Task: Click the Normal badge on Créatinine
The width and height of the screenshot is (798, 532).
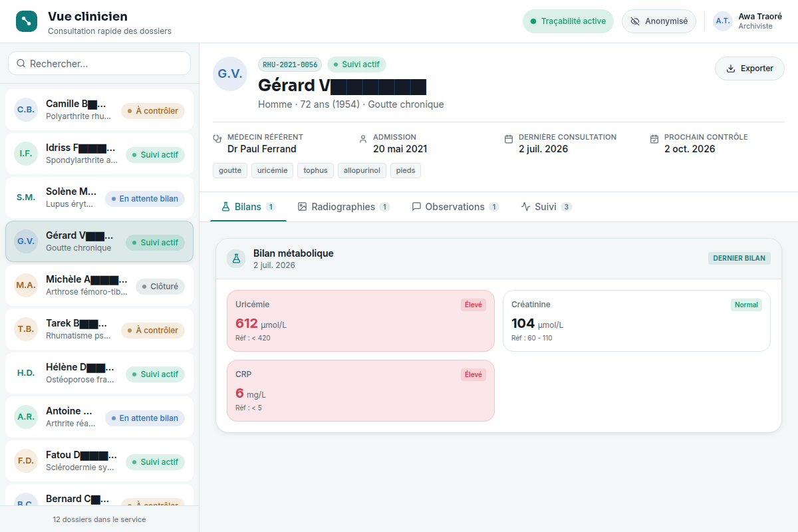Action: [x=746, y=305]
